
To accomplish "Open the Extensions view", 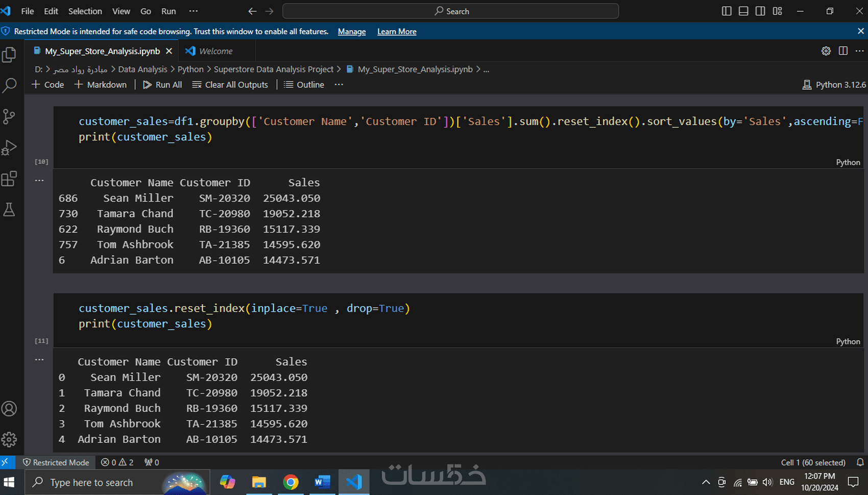I will (x=10, y=178).
